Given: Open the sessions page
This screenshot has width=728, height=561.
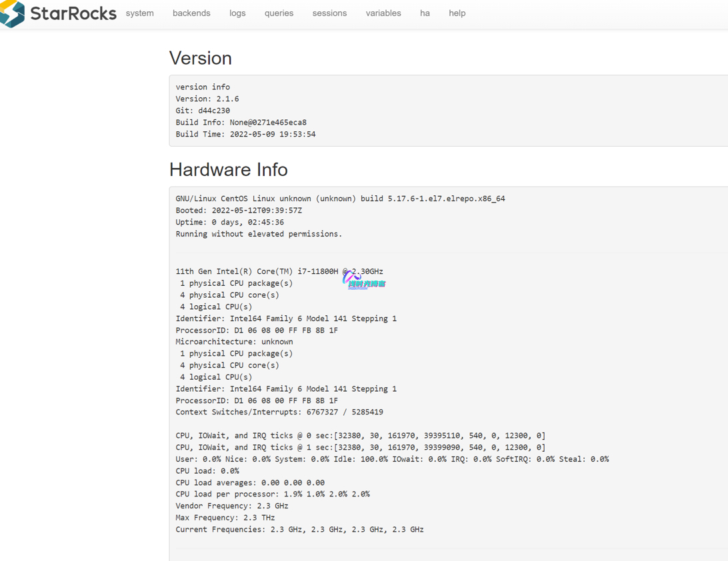Looking at the screenshot, I should click(x=329, y=13).
